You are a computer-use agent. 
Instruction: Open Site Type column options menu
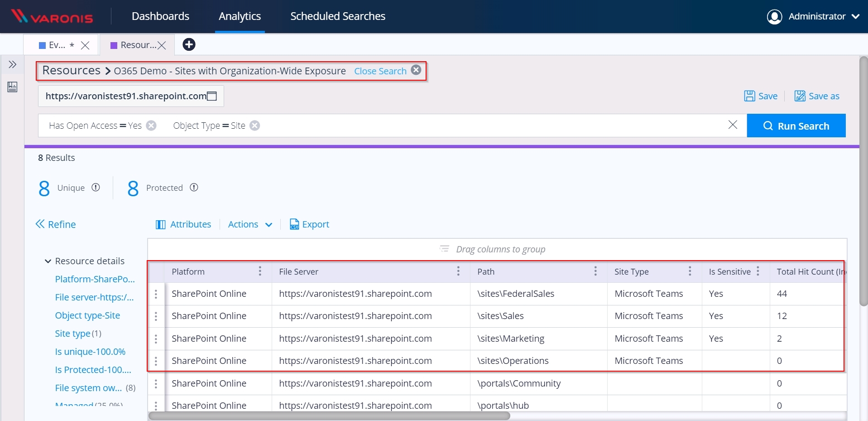point(690,271)
